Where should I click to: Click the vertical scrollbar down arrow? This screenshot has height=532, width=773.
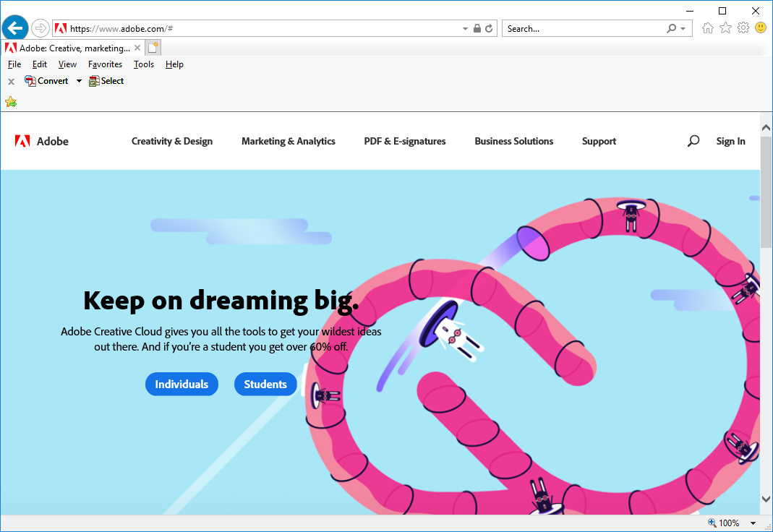point(766,499)
